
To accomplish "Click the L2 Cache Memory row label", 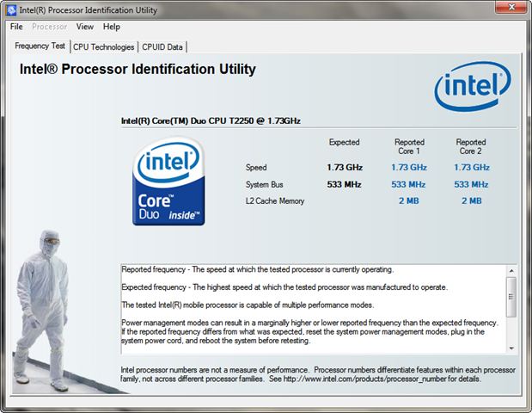I will pyautogui.click(x=275, y=201).
